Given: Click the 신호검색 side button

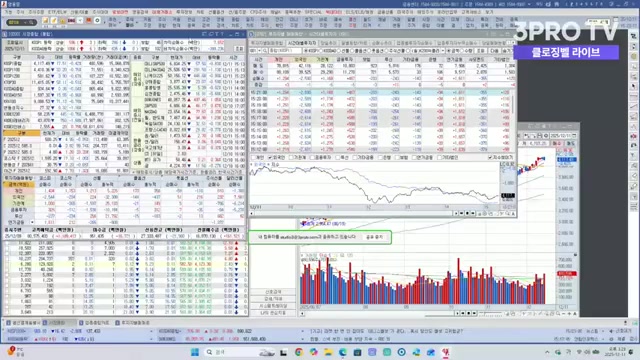Looking at the screenshot, I should point(273,292).
